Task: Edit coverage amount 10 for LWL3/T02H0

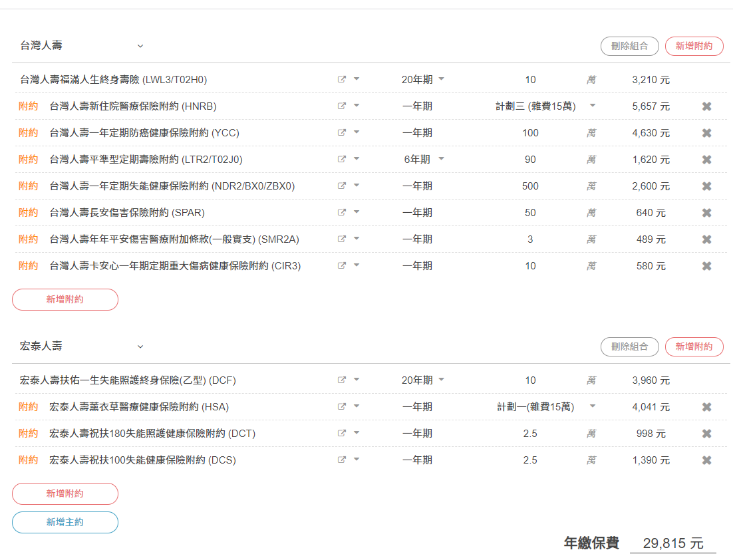Action: click(x=530, y=80)
